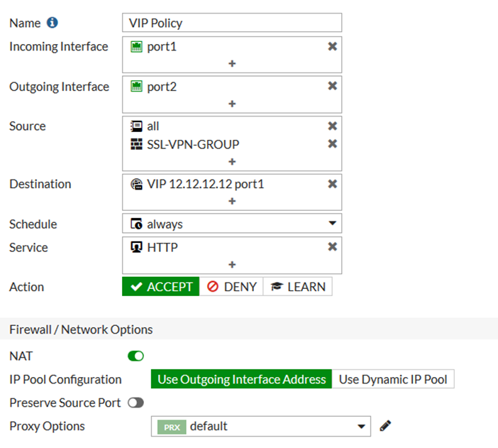Image resolution: width=498 pixels, height=448 pixels.
Task: Disable the NAT toggle
Action: [135, 356]
